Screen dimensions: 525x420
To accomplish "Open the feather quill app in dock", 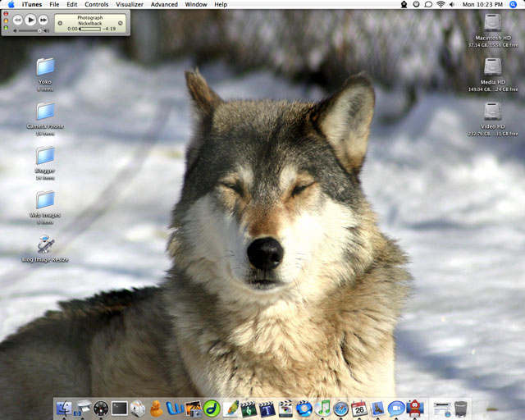I will pos(231,409).
